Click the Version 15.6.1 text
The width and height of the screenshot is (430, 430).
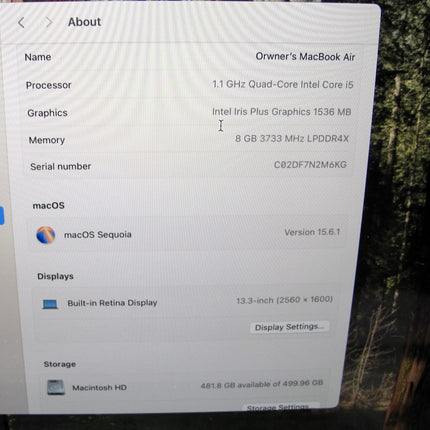tap(312, 232)
